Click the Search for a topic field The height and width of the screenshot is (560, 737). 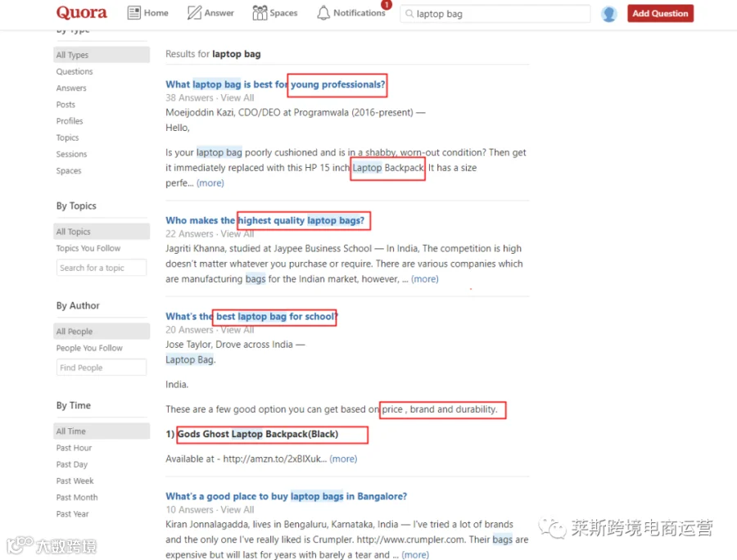102,268
